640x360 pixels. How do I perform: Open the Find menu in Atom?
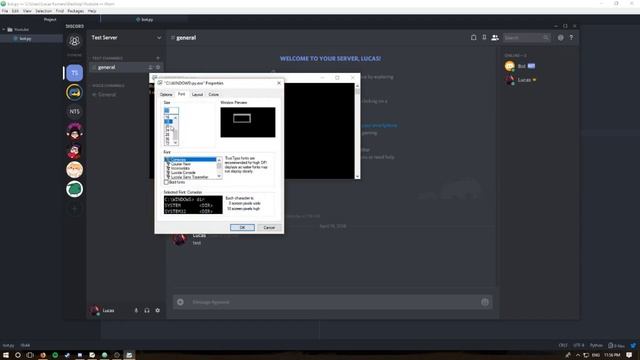click(60, 11)
